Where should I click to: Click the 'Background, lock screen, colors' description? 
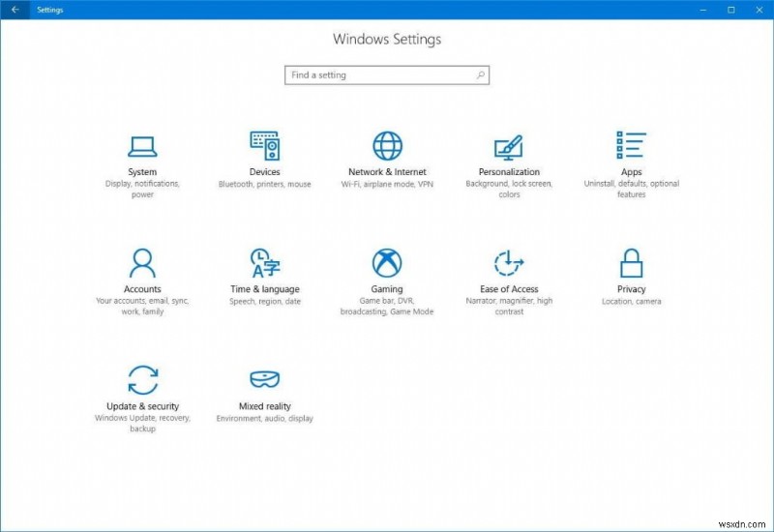[509, 189]
